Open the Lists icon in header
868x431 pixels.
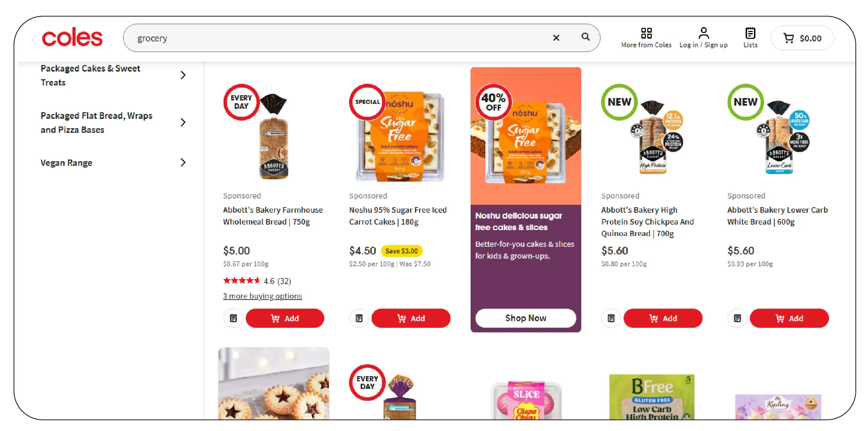tap(750, 38)
